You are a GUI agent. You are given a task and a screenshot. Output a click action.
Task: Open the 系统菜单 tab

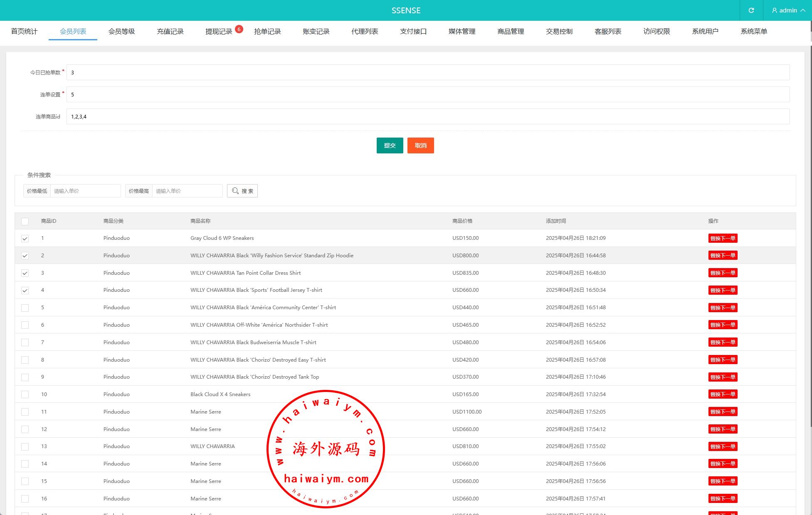point(753,31)
